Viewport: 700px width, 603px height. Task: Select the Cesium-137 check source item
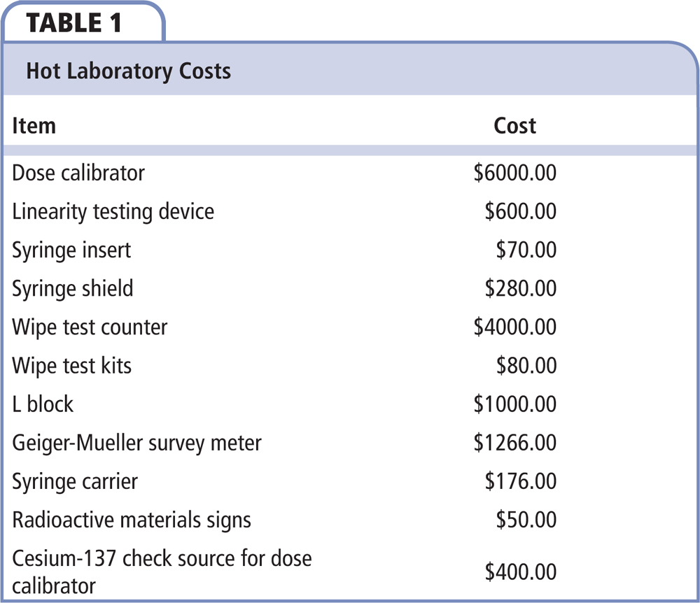[x=162, y=571]
